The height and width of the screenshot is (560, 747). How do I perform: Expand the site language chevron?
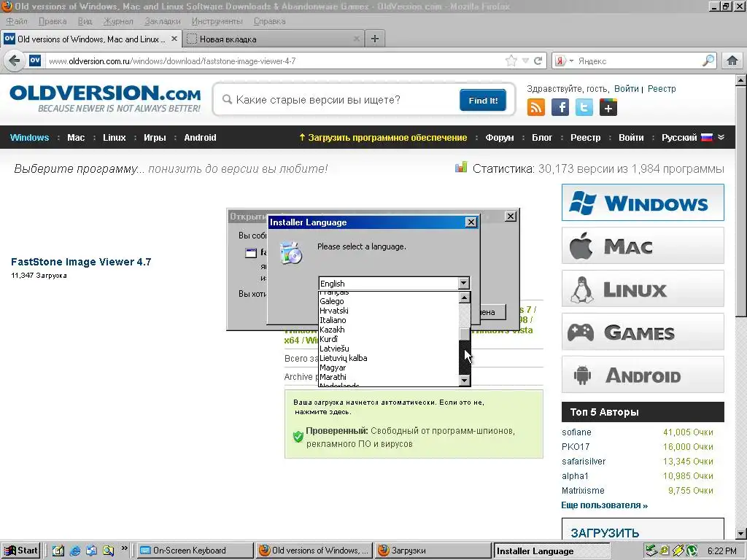tap(721, 138)
